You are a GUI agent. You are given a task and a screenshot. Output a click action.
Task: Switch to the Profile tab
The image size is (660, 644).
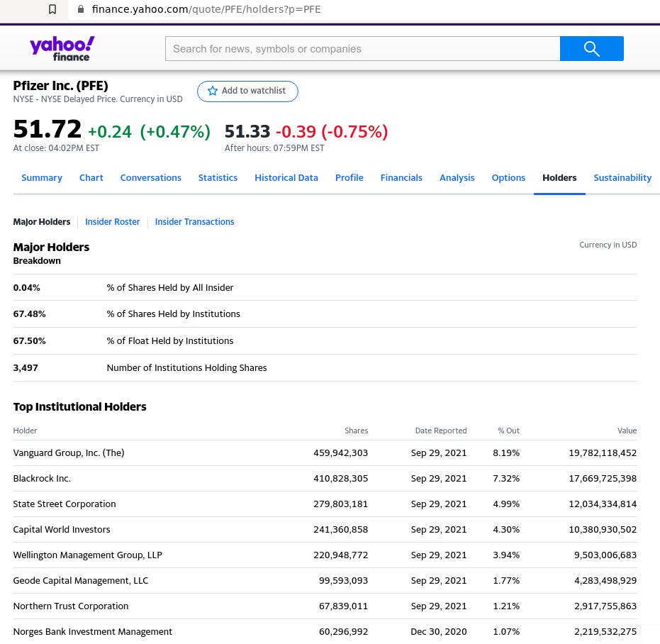[349, 178]
